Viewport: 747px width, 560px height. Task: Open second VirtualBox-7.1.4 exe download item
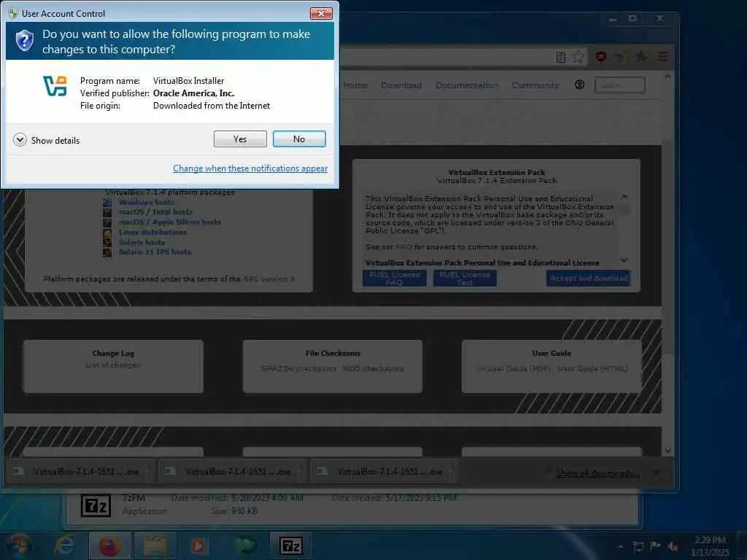(x=229, y=472)
